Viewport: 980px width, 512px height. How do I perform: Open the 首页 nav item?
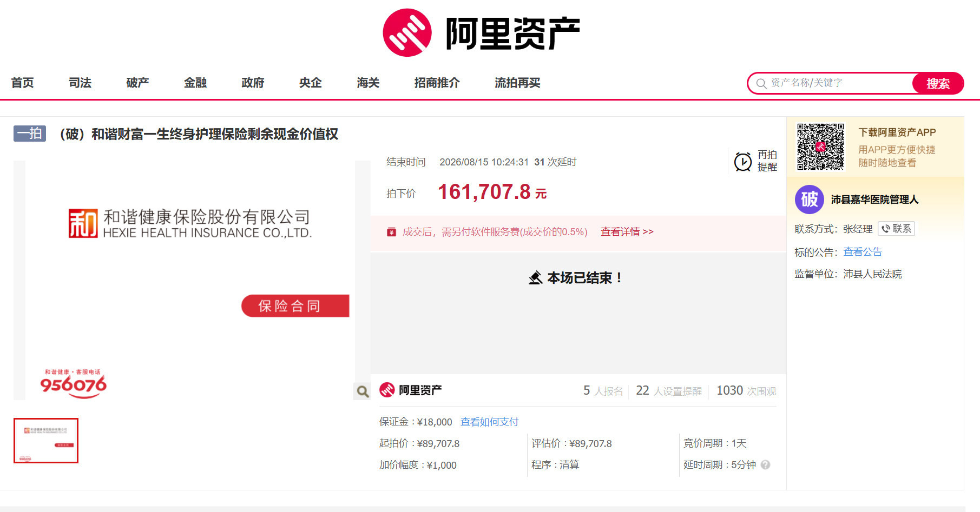[x=23, y=83]
